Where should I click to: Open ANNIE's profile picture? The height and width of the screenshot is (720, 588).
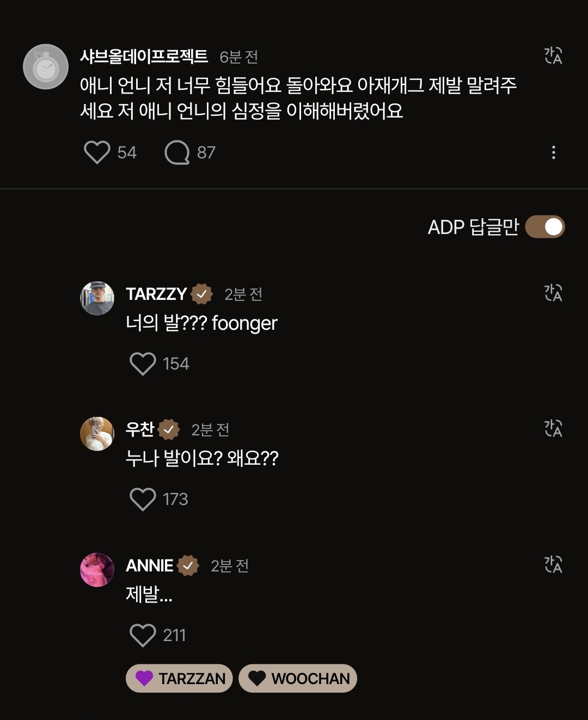[97, 570]
